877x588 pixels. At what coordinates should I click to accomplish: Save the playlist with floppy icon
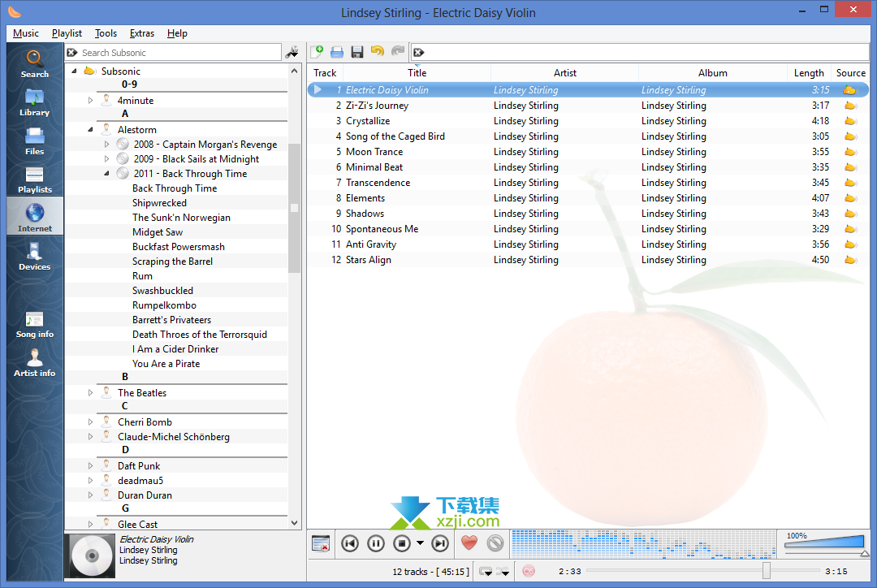coord(357,52)
